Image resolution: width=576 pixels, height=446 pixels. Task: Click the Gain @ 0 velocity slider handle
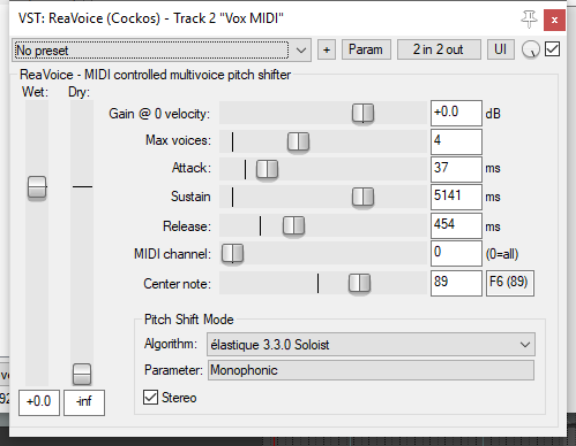363,113
